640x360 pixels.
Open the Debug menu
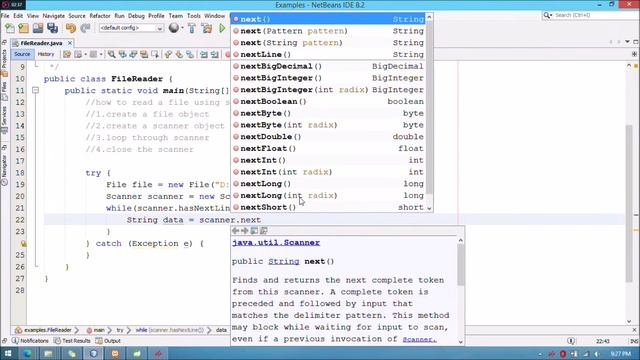point(136,16)
